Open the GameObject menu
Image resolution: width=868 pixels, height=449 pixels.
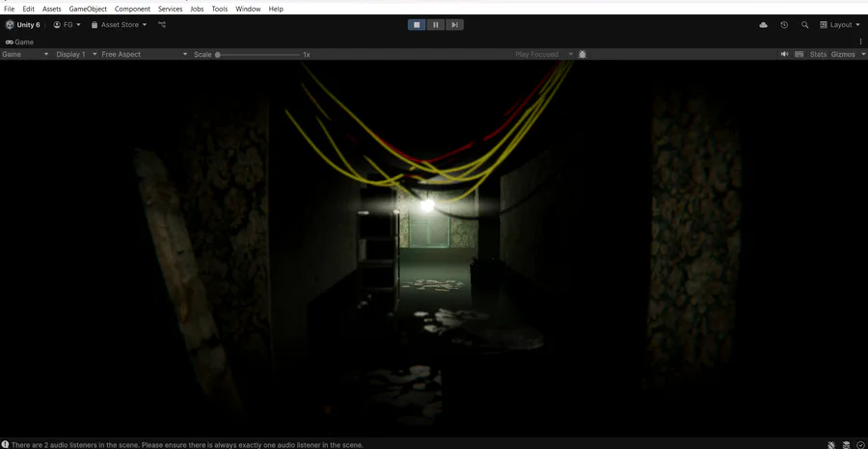coord(88,9)
